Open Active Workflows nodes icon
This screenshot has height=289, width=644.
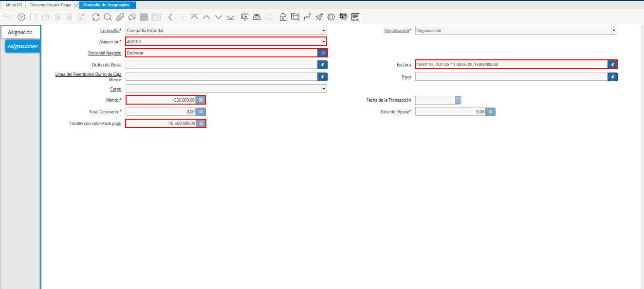pyautogui.click(x=307, y=17)
